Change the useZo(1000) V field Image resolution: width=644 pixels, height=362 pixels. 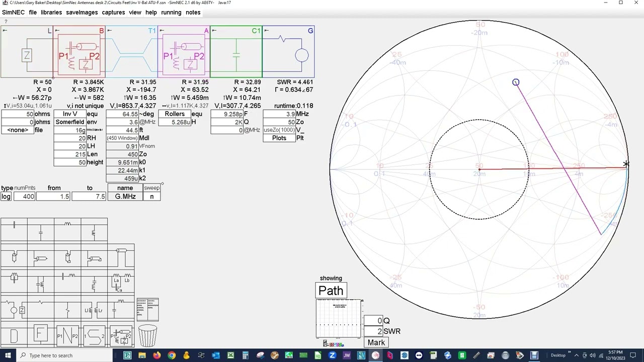(x=279, y=130)
